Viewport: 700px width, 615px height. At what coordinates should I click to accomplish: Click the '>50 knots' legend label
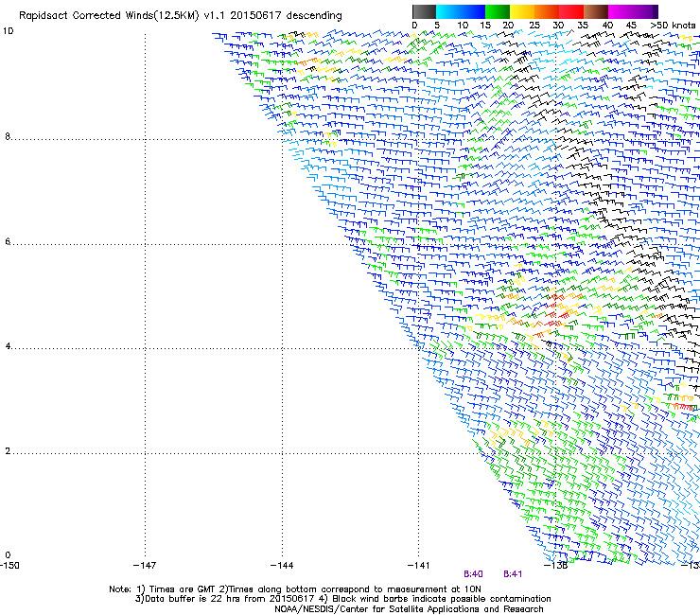[673, 26]
